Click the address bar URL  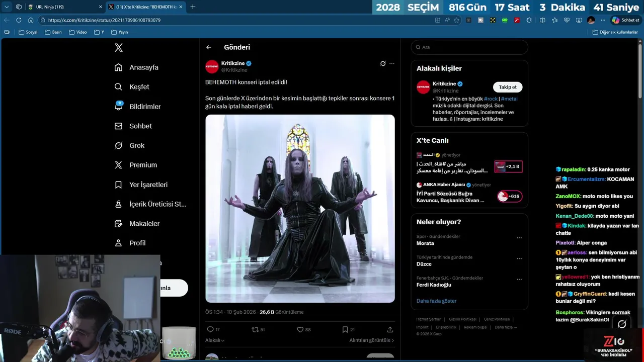pyautogui.click(x=105, y=20)
